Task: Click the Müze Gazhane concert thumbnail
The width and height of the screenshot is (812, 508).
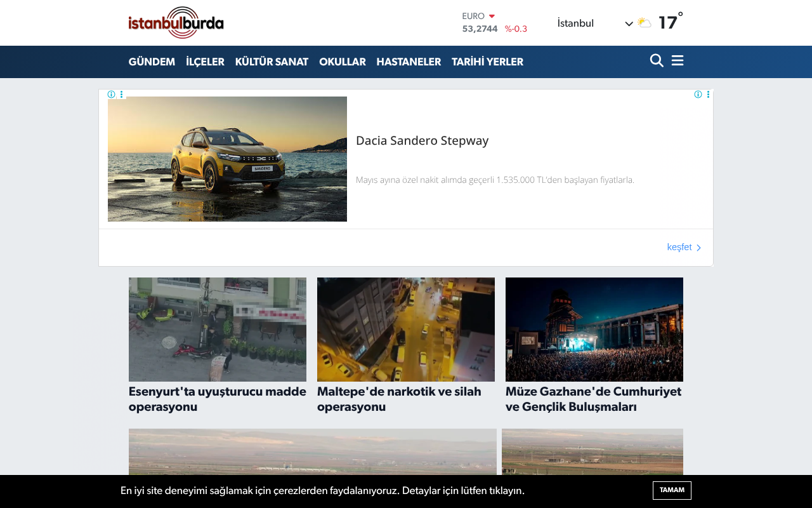Action: 594,330
